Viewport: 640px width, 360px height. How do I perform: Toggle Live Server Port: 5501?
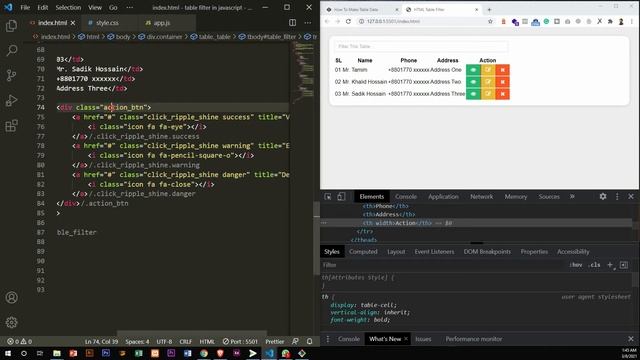240,341
